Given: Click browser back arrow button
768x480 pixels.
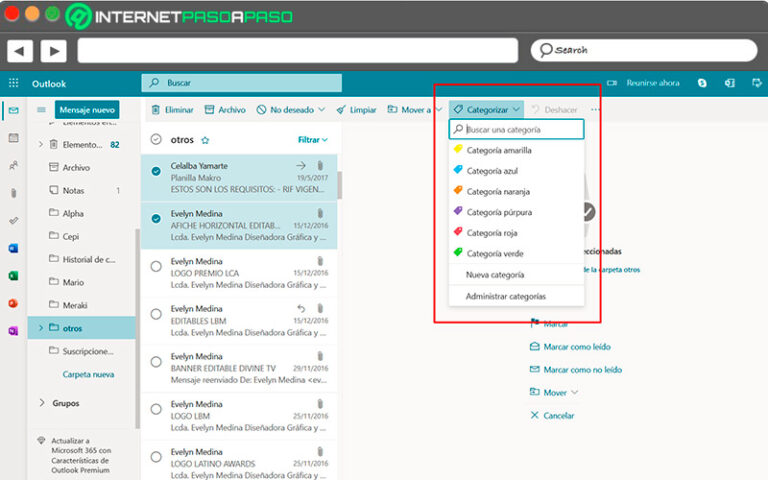Looking at the screenshot, I should (x=20, y=50).
